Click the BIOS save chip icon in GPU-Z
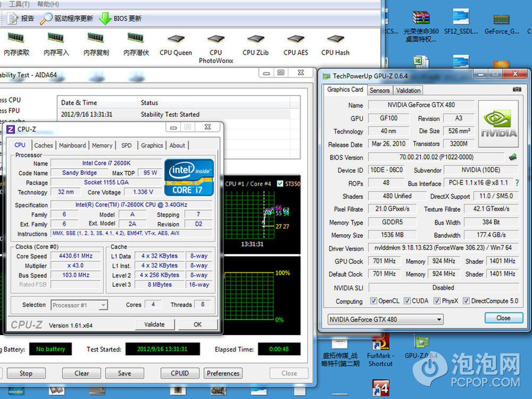 click(513, 157)
